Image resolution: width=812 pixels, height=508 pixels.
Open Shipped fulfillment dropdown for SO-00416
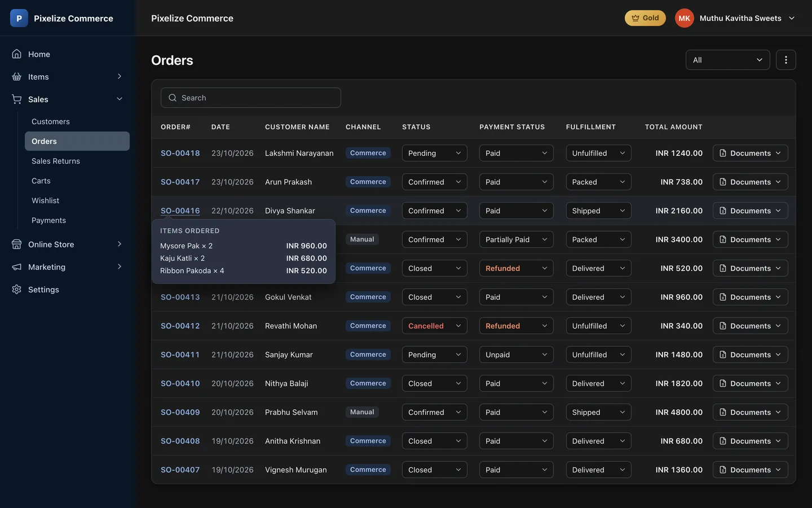point(598,211)
